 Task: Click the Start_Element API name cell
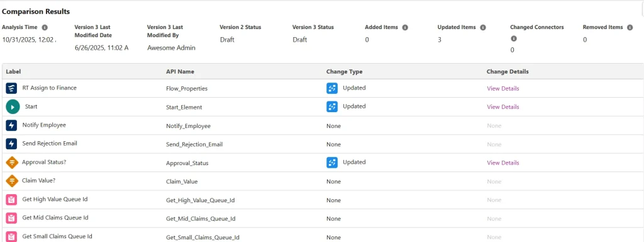coord(184,107)
